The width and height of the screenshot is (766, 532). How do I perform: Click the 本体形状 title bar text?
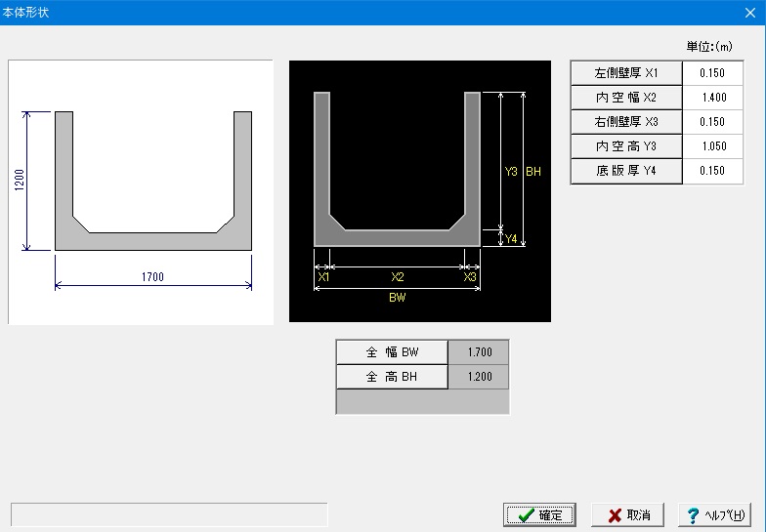pos(25,12)
